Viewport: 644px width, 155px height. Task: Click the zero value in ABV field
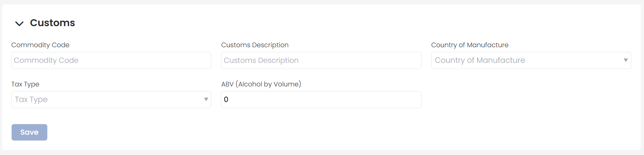click(226, 99)
